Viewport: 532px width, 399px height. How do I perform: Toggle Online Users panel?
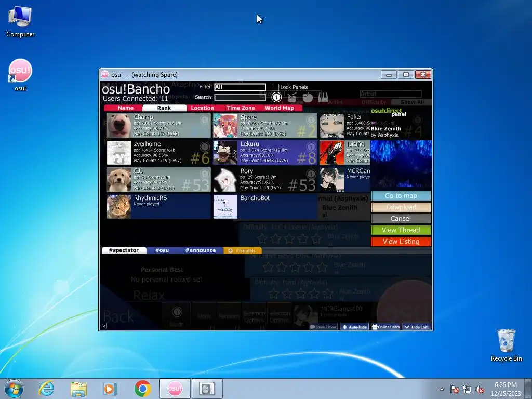pyautogui.click(x=386, y=327)
